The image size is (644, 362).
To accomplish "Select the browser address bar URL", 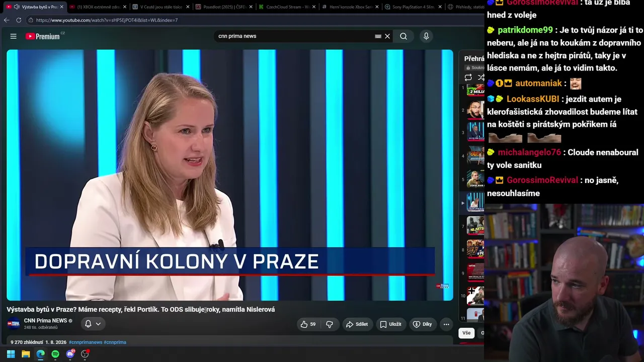I will (107, 20).
